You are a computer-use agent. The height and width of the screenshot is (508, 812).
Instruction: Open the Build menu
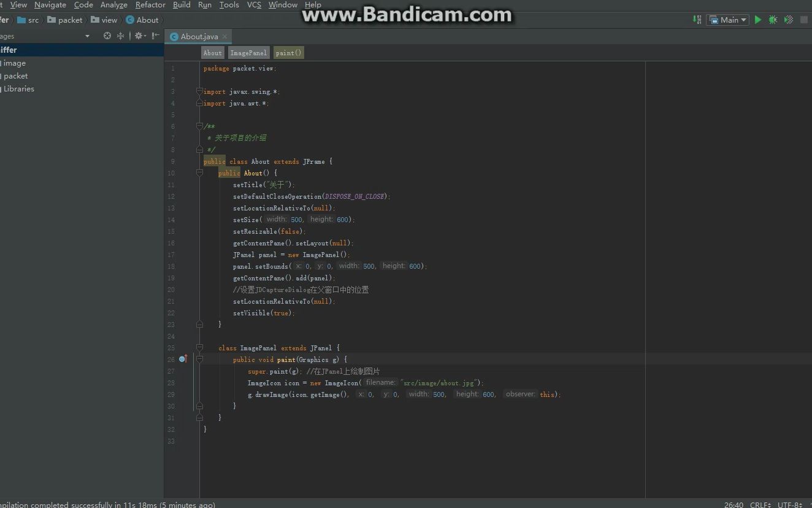[x=182, y=5]
